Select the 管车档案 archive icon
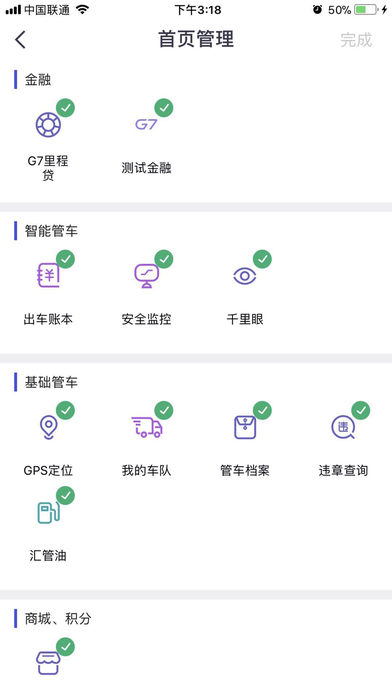Screen dimensions: 392x696 coord(245,427)
